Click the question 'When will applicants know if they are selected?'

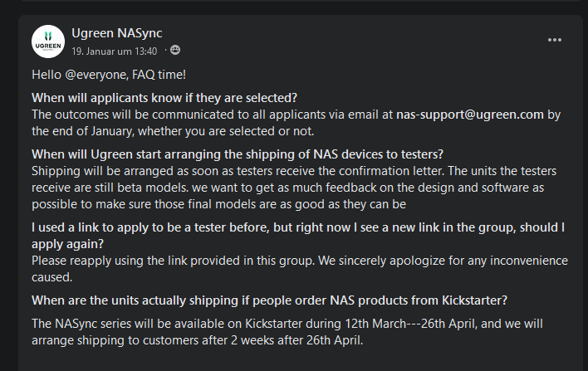[x=164, y=99]
